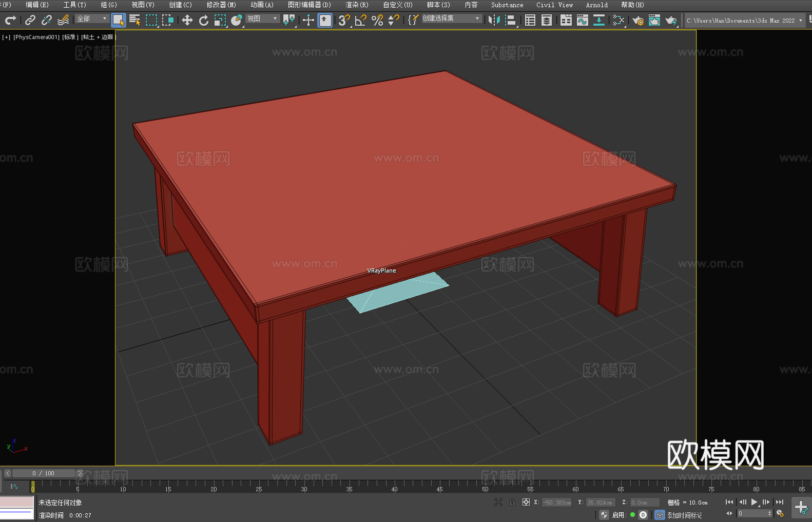Click the current frame spinner arrows
Viewport: 812px width, 522px height.
(769, 513)
